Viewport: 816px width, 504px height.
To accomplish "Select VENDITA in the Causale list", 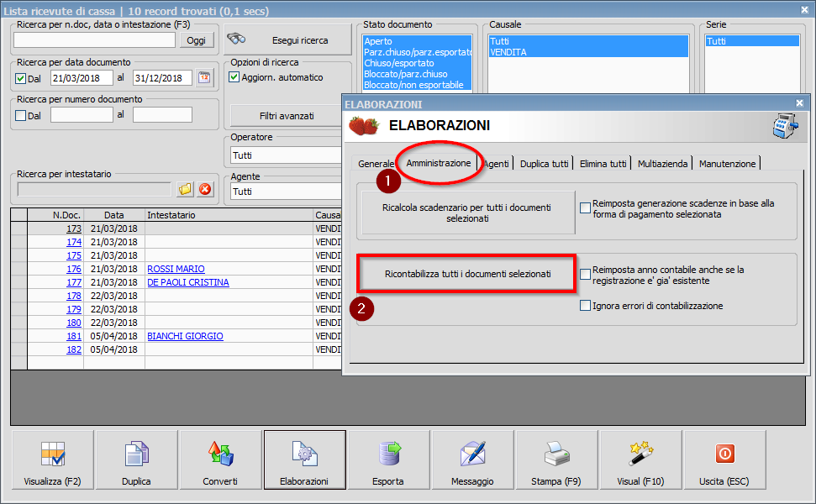I will point(508,52).
